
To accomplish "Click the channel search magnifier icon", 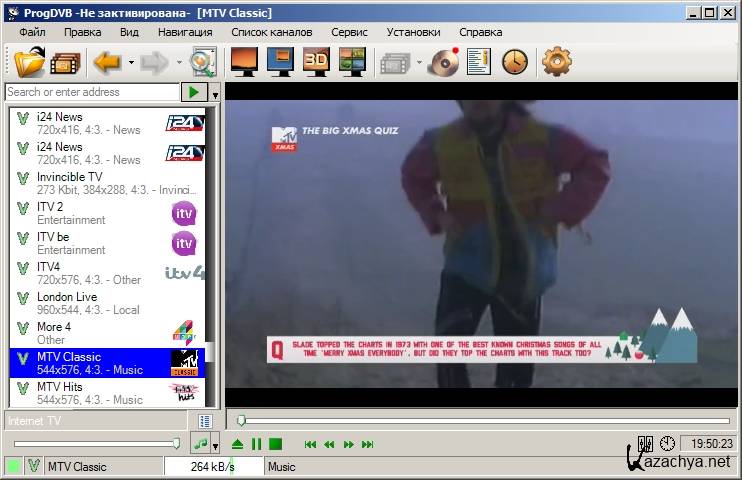I will click(203, 63).
